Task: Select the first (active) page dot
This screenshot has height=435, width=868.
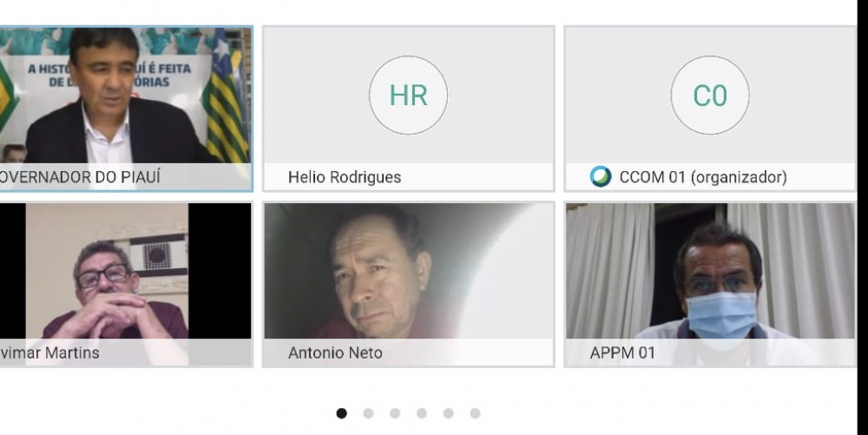Action: coord(341,413)
